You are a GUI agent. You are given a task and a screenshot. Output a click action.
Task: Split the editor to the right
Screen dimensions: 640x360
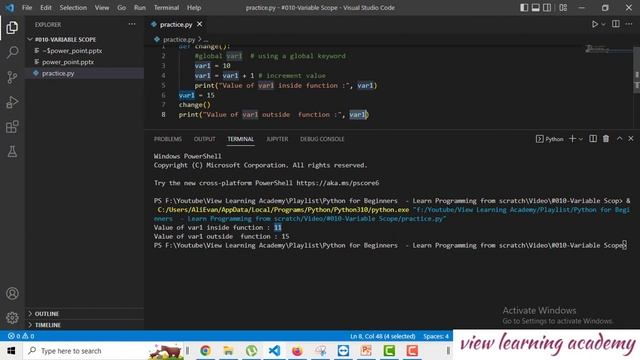(x=616, y=24)
